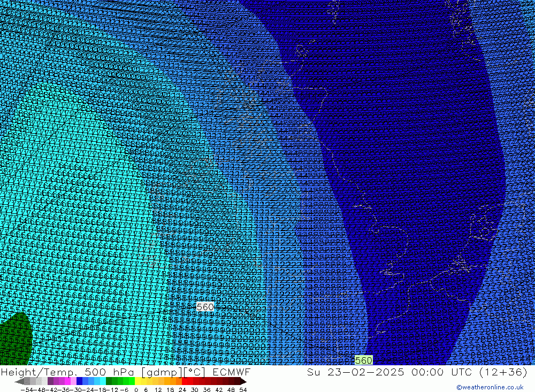
Task: Click the '-54' value on the color scale
Action: (27, 390)
